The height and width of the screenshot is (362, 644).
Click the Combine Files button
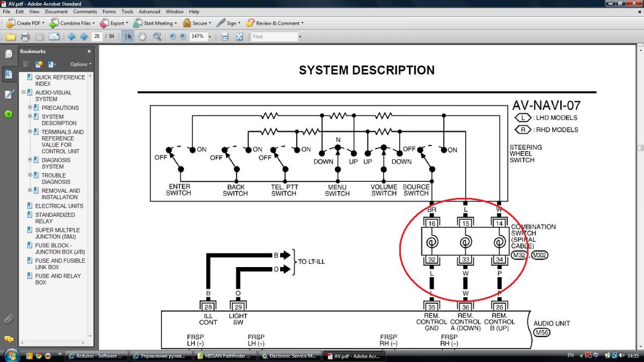tap(71, 23)
